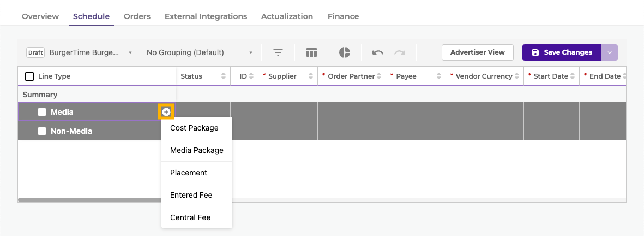The image size is (644, 236).
Task: Choose Placement from the add menu
Action: 189,173
